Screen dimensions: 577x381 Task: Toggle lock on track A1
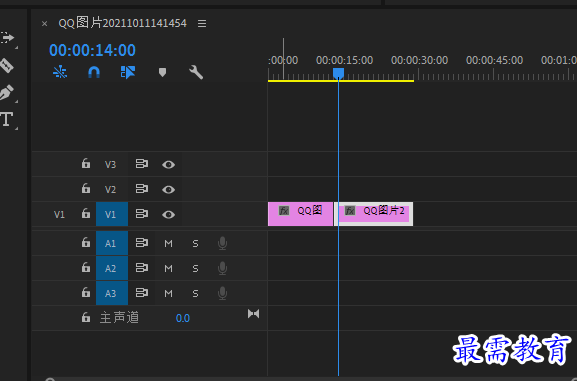tap(86, 242)
